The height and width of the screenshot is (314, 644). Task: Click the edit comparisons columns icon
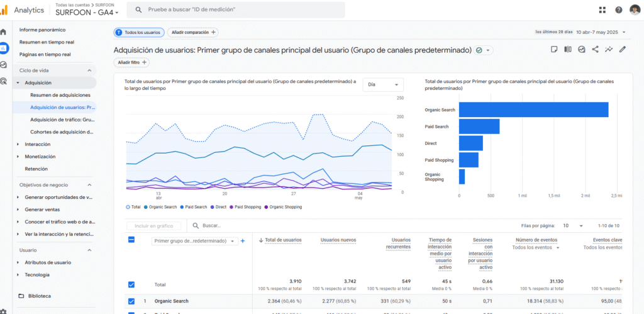tap(568, 49)
